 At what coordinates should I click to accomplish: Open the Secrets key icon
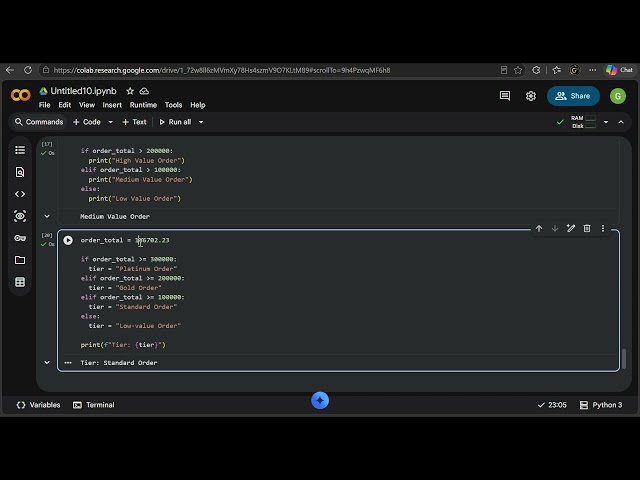[20, 238]
